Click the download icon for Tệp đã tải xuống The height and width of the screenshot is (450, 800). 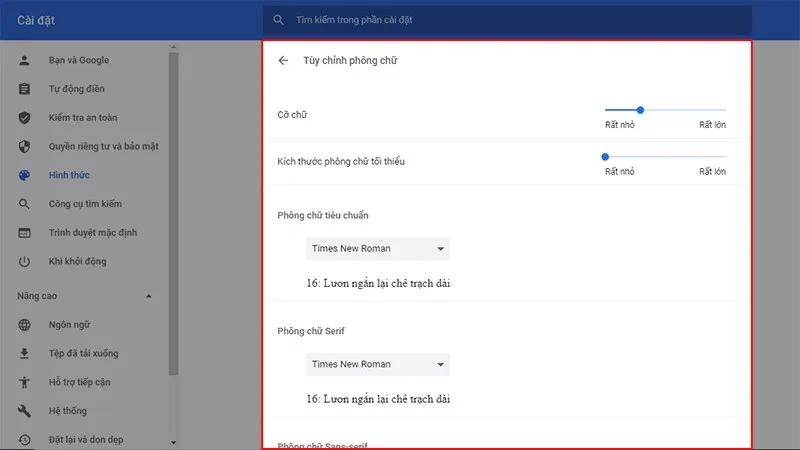tap(24, 353)
